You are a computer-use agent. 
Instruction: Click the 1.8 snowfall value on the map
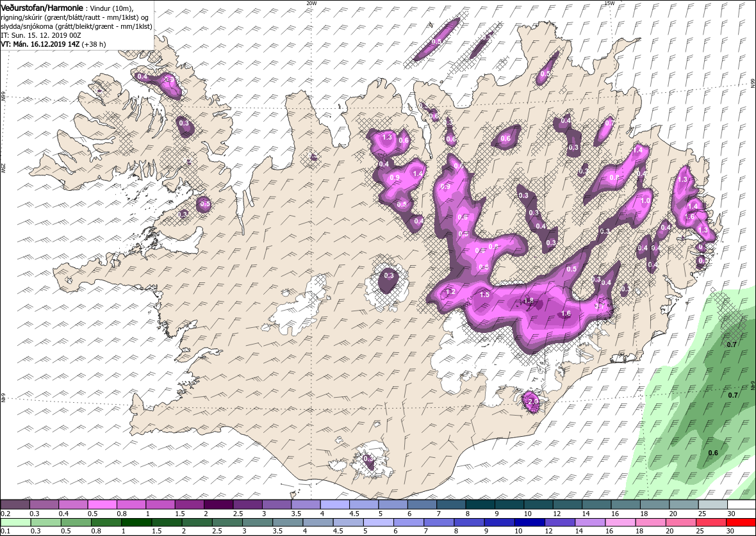pyautogui.click(x=529, y=301)
